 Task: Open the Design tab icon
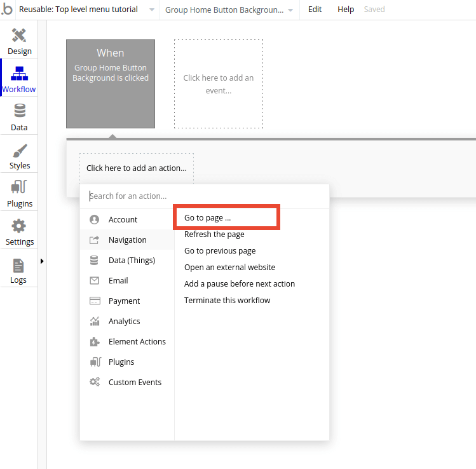pyautogui.click(x=19, y=36)
